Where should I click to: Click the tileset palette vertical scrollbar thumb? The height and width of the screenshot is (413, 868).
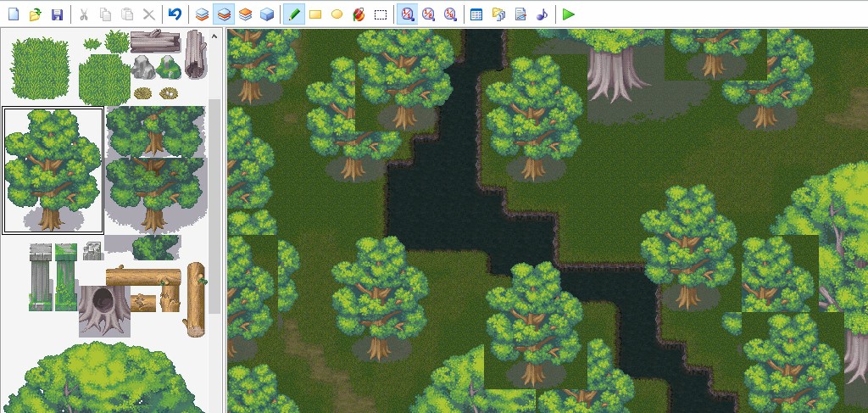(x=214, y=207)
